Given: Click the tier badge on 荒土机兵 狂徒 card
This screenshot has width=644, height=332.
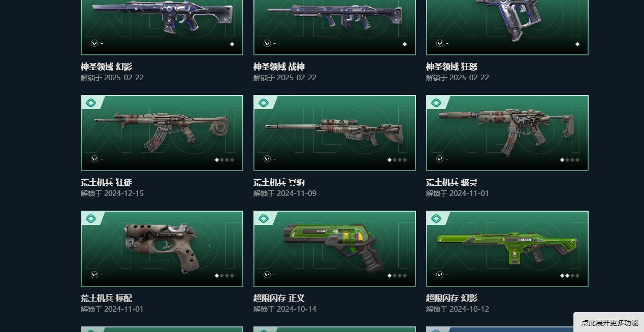Looking at the screenshot, I should click(91, 103).
